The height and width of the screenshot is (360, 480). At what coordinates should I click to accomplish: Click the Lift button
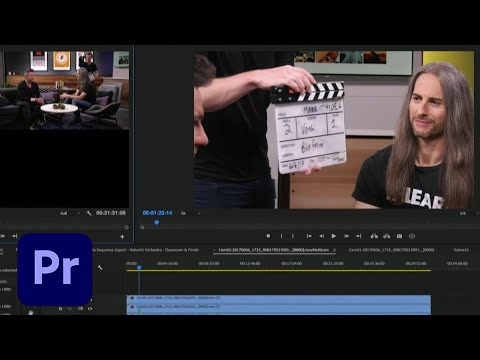tap(374, 236)
